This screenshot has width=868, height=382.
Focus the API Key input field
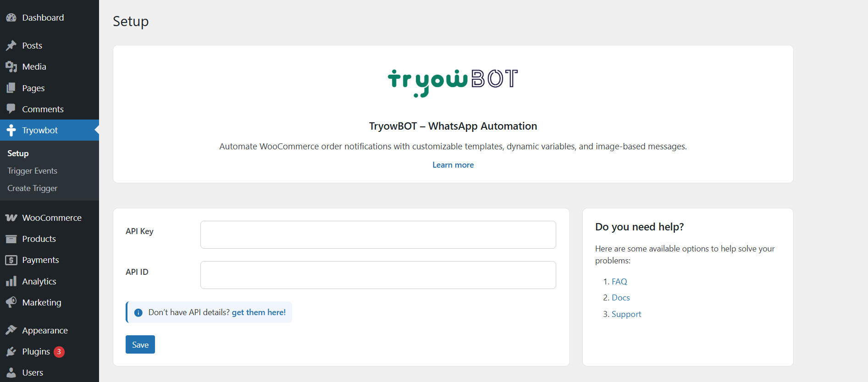pyautogui.click(x=378, y=235)
